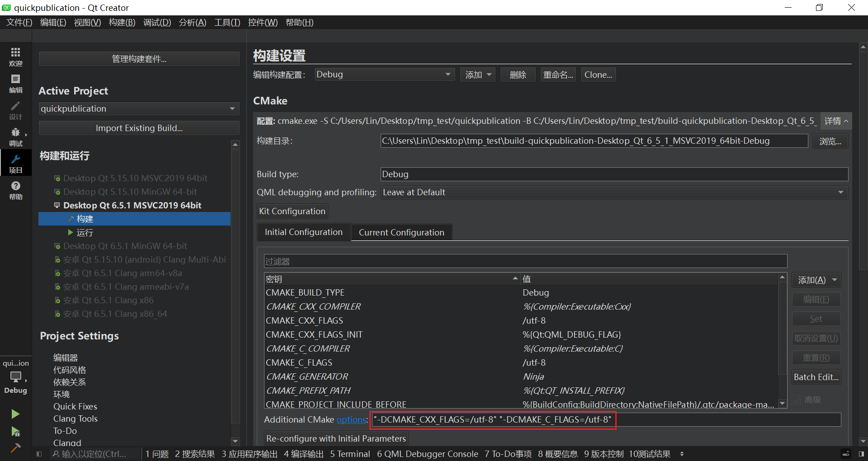Viewport: 868px width, 461px height.
Task: Open the Additional CMake options link
Action: pos(351,420)
